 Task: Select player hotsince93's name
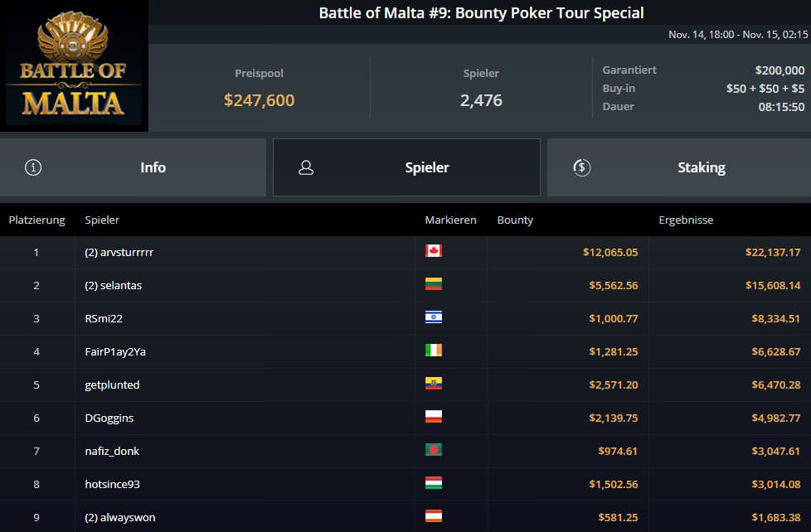point(112,484)
